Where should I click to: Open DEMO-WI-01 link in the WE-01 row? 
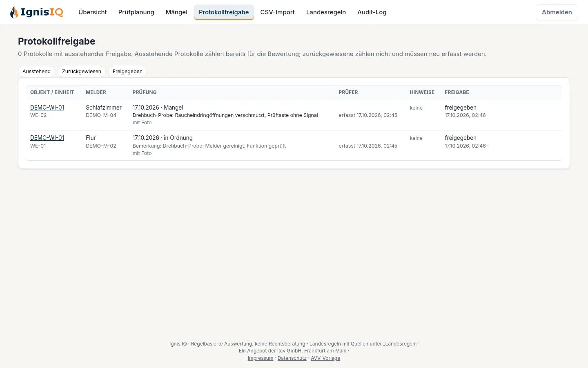(47, 138)
